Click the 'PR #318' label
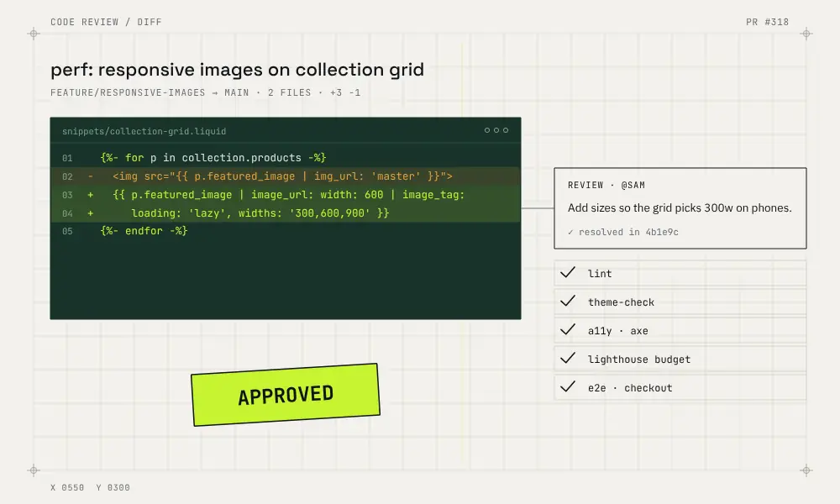This screenshot has width=840, height=504. [767, 22]
